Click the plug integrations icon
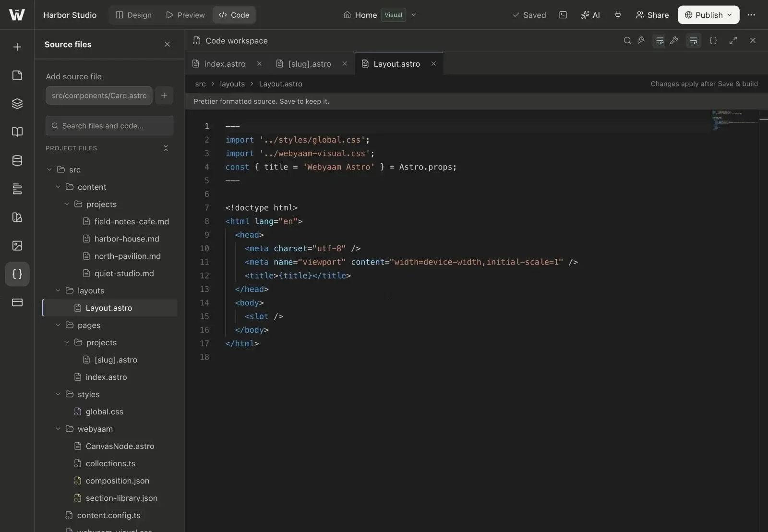The image size is (768, 532). coord(618,15)
